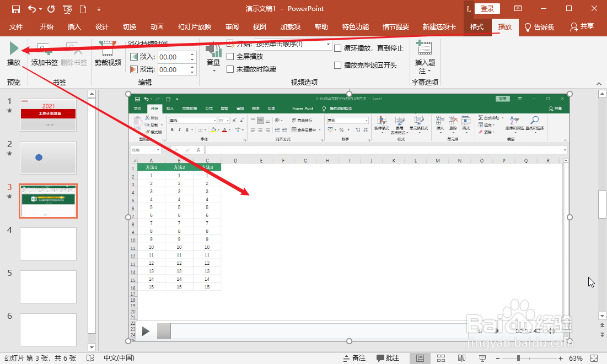Open the Review ribbon tab
Viewport: 607px width, 364px height.
click(x=232, y=26)
